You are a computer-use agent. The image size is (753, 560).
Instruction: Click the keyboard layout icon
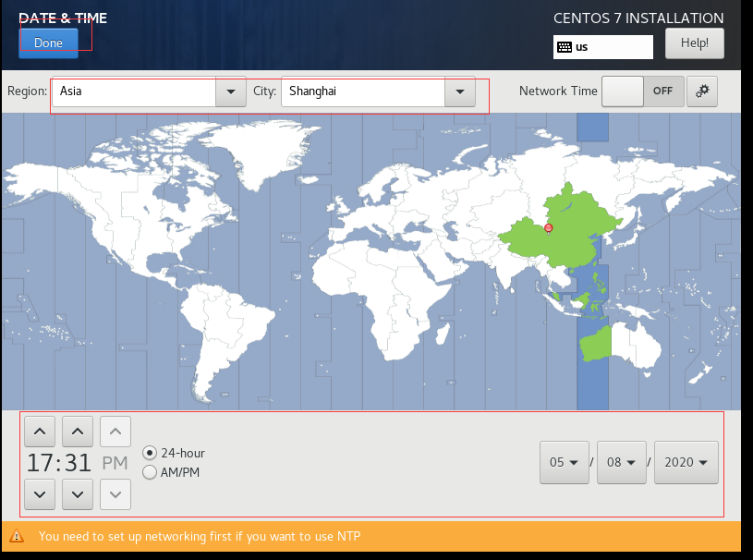(x=565, y=47)
